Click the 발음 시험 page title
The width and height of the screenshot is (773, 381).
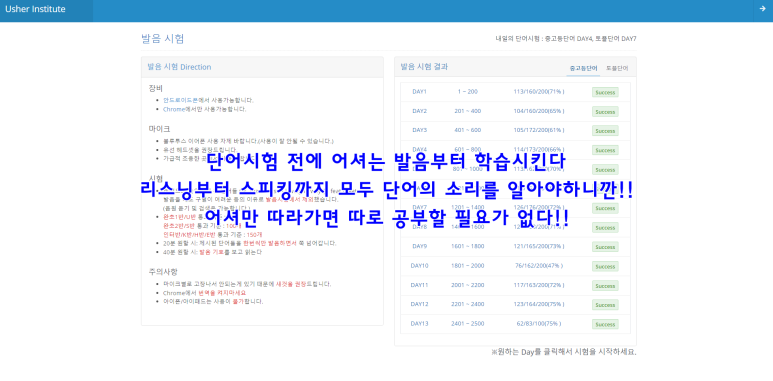click(163, 38)
